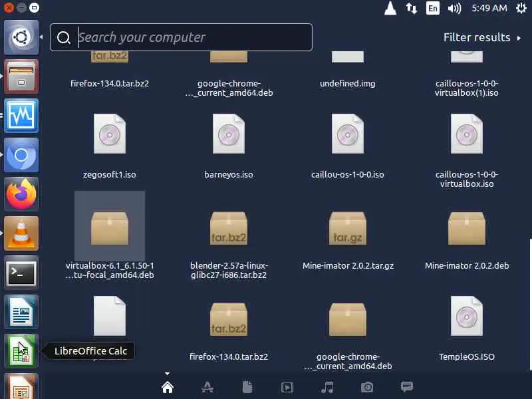Switch to the Social messages lens

coord(407,387)
